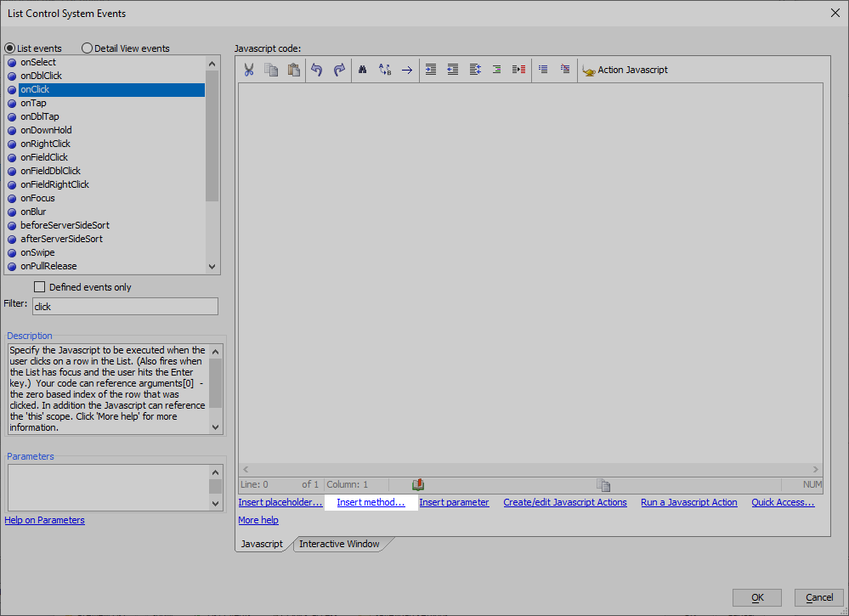Click the event list scroll up arrow
Screen dimensions: 849x616
pos(212,64)
